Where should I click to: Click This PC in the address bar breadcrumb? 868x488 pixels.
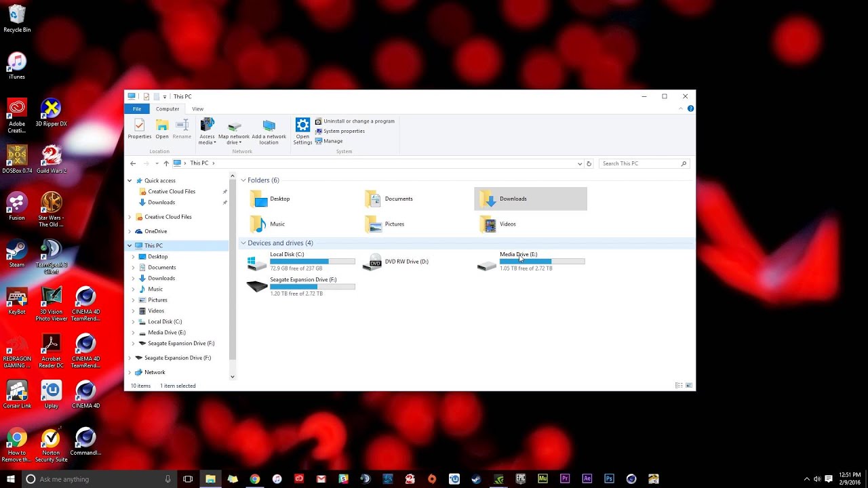[199, 163]
